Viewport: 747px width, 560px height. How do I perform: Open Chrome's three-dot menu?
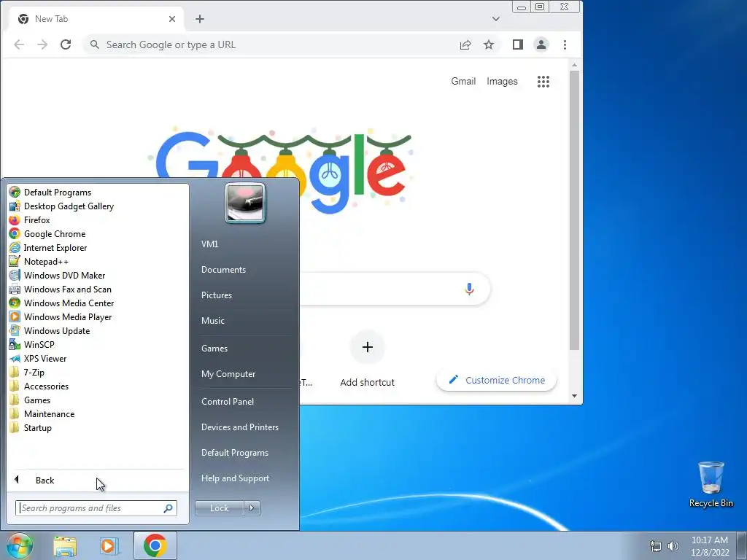565,44
